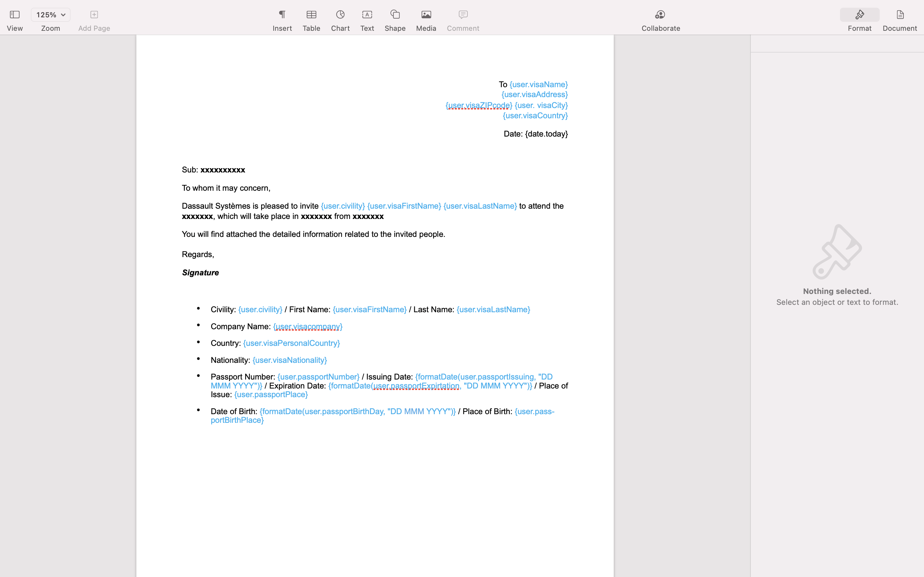The image size is (924, 577).
Task: Click the Sub: xxxxxxxxxx subject line
Action: tap(213, 170)
